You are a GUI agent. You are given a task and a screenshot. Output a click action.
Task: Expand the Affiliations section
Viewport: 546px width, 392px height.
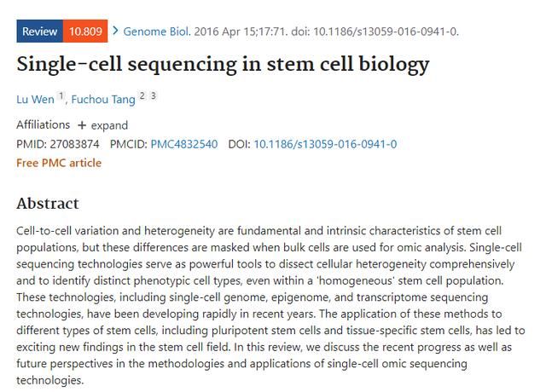pos(102,125)
